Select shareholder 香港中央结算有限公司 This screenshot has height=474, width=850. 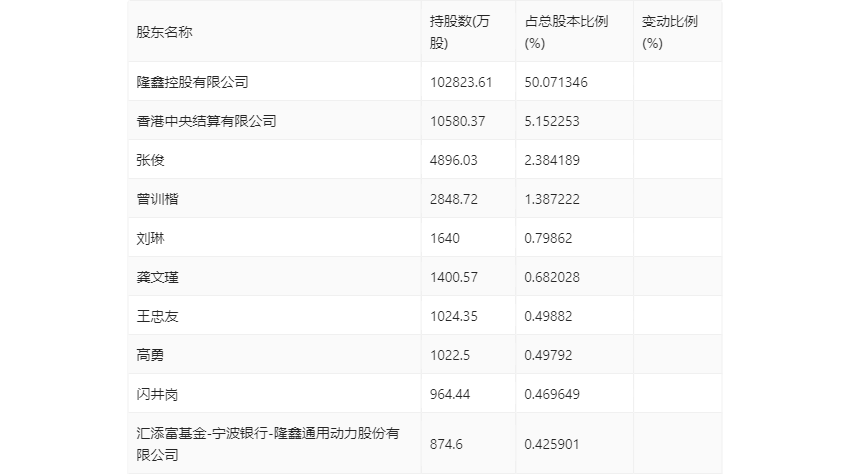(207, 121)
